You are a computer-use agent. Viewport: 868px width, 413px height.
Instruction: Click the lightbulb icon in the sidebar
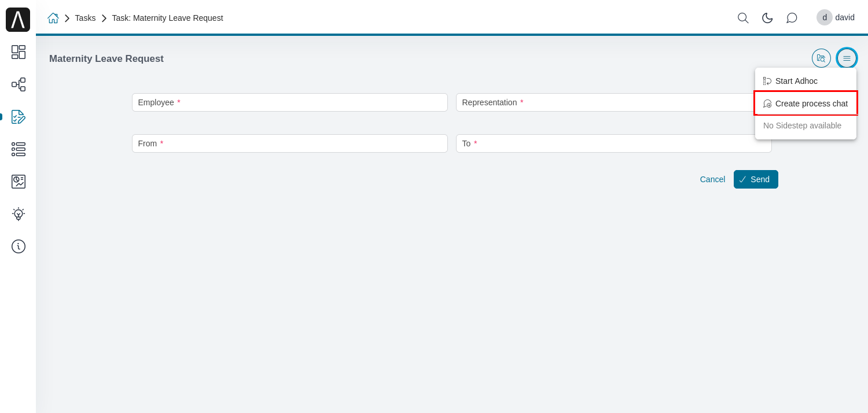tap(18, 214)
